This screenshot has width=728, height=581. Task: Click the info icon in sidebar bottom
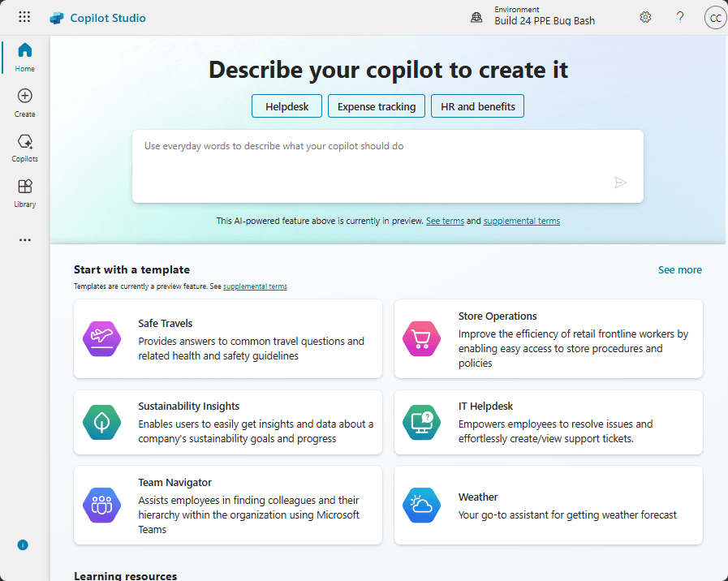pyautogui.click(x=23, y=545)
